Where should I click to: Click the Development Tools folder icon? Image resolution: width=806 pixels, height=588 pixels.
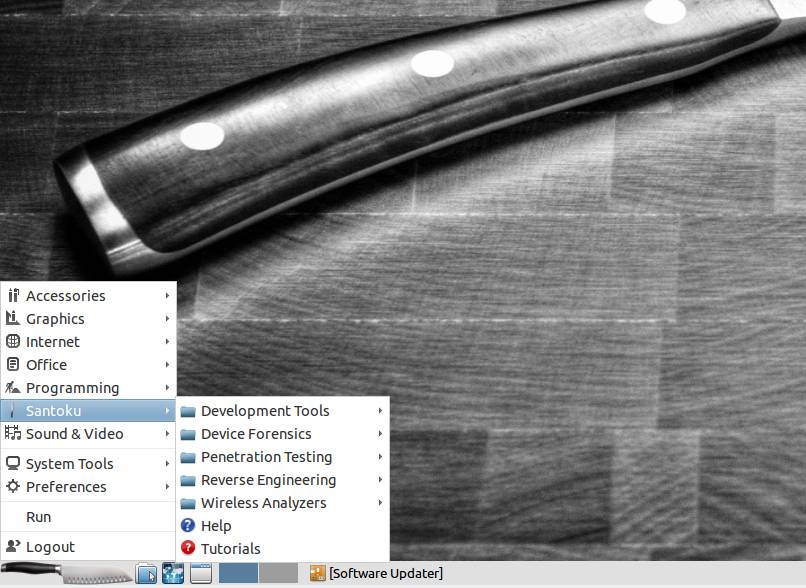coord(188,411)
